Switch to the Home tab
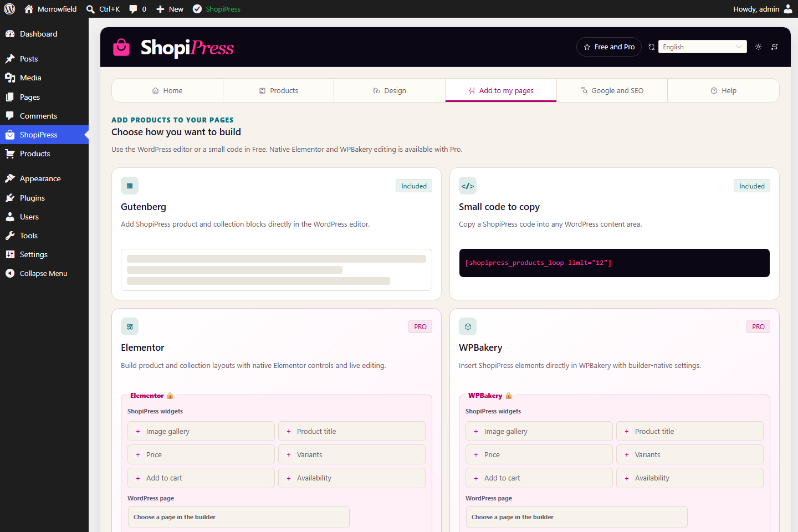The height and width of the screenshot is (532, 798). [x=167, y=90]
